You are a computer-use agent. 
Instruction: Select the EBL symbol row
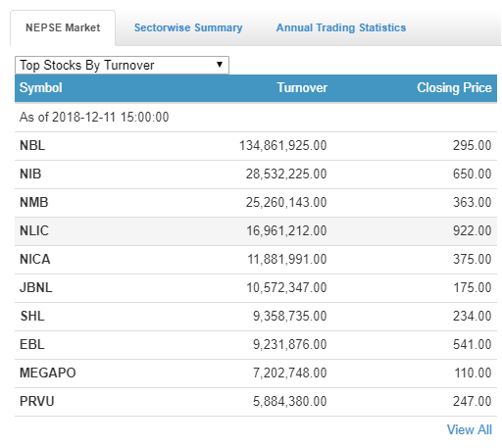click(256, 345)
